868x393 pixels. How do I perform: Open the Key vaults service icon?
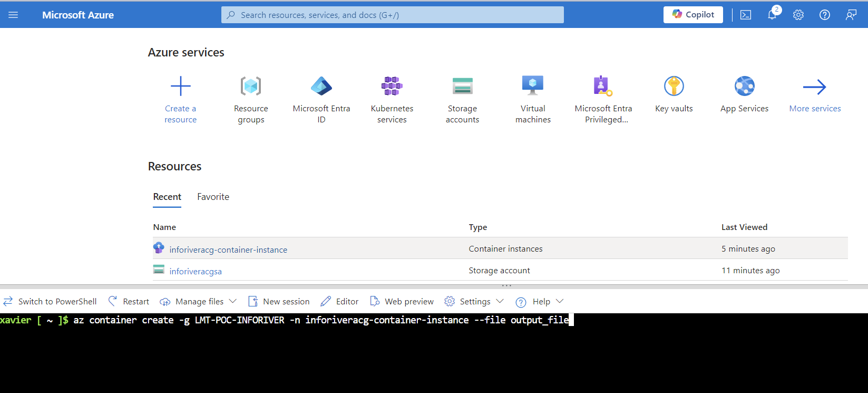674,86
